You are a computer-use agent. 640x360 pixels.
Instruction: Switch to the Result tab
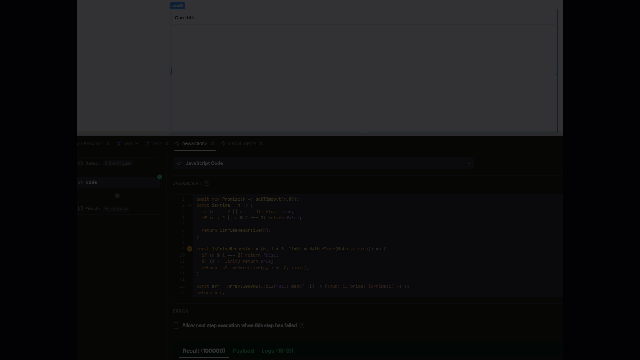coord(204,351)
